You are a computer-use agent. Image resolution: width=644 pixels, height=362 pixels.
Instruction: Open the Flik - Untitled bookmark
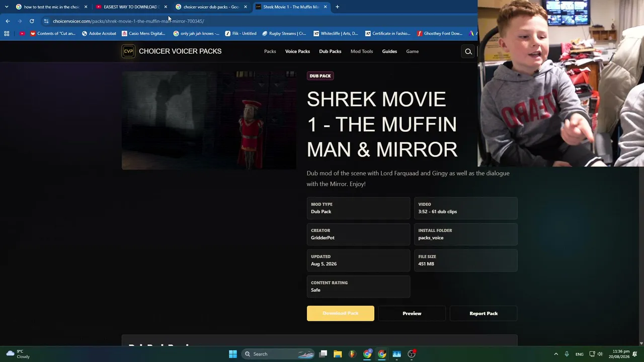(240, 34)
